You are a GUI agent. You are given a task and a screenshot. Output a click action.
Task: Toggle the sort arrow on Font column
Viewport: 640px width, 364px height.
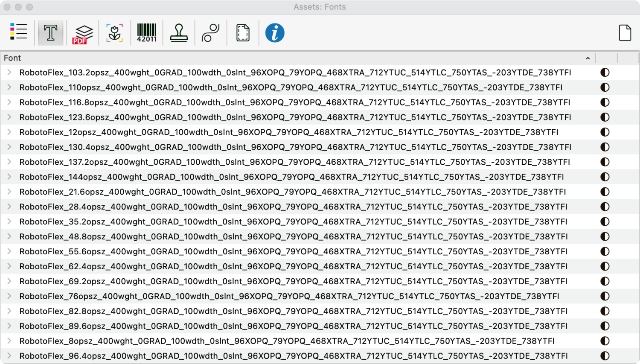pyautogui.click(x=588, y=58)
